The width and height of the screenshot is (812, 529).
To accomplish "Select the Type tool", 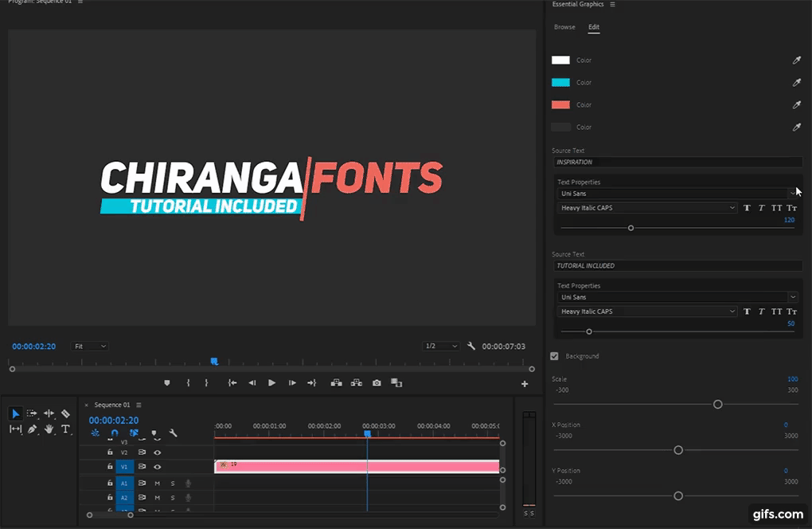I will click(x=66, y=429).
